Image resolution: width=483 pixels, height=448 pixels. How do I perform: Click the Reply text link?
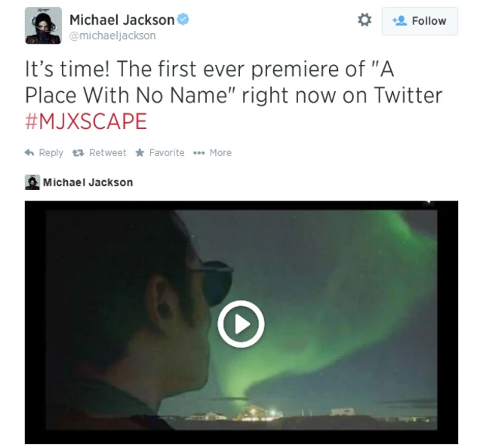[51, 152]
